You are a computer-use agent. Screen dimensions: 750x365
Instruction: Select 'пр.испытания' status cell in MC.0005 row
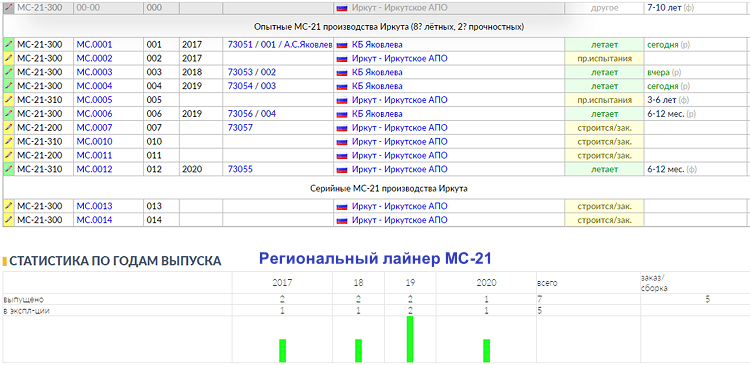point(605,100)
